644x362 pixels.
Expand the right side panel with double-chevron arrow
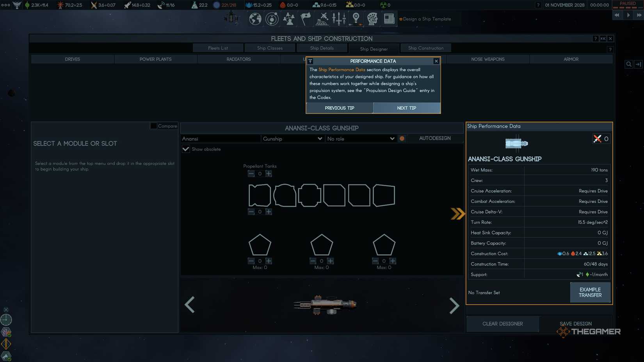(x=457, y=214)
